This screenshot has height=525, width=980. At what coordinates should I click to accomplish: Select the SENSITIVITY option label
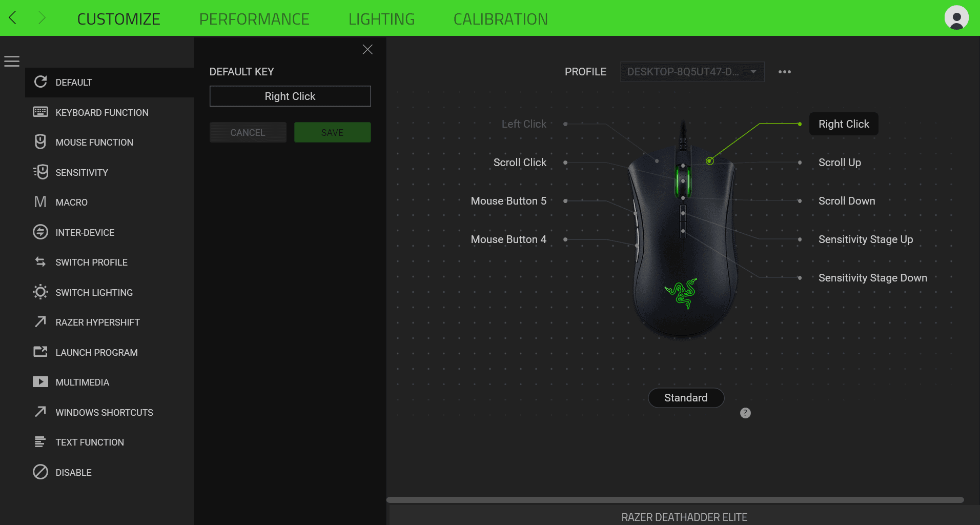[81, 173]
